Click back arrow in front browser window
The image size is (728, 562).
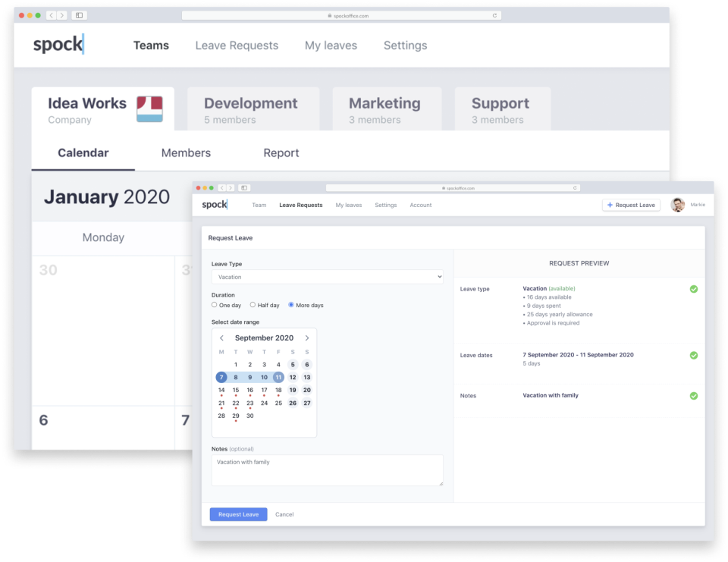coord(222,187)
